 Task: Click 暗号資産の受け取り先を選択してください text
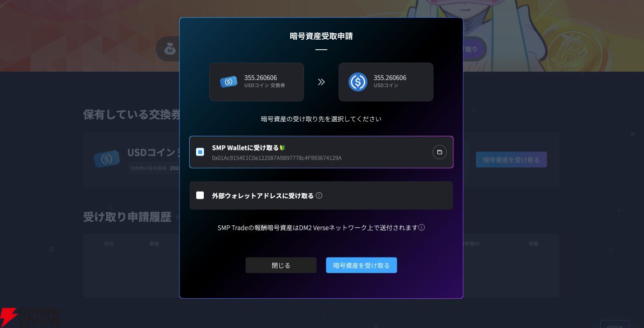coord(321,119)
